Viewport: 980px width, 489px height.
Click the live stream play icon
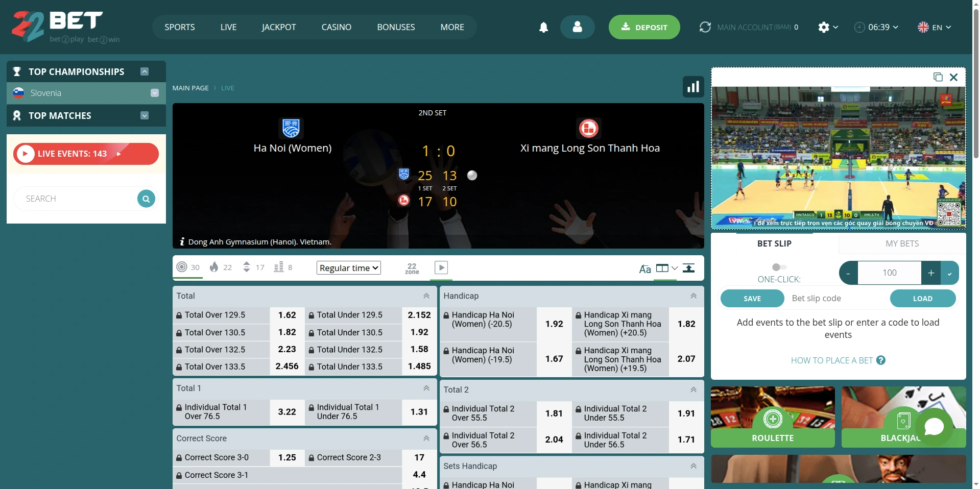click(x=441, y=268)
